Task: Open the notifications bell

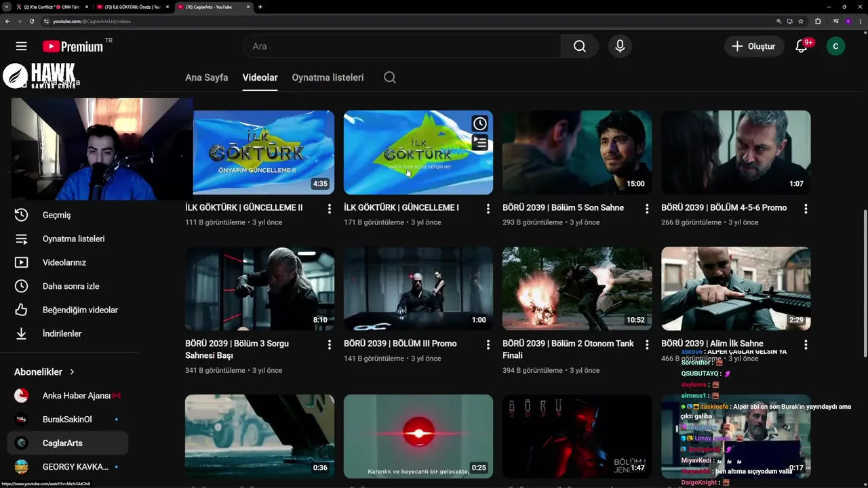Action: [x=802, y=46]
